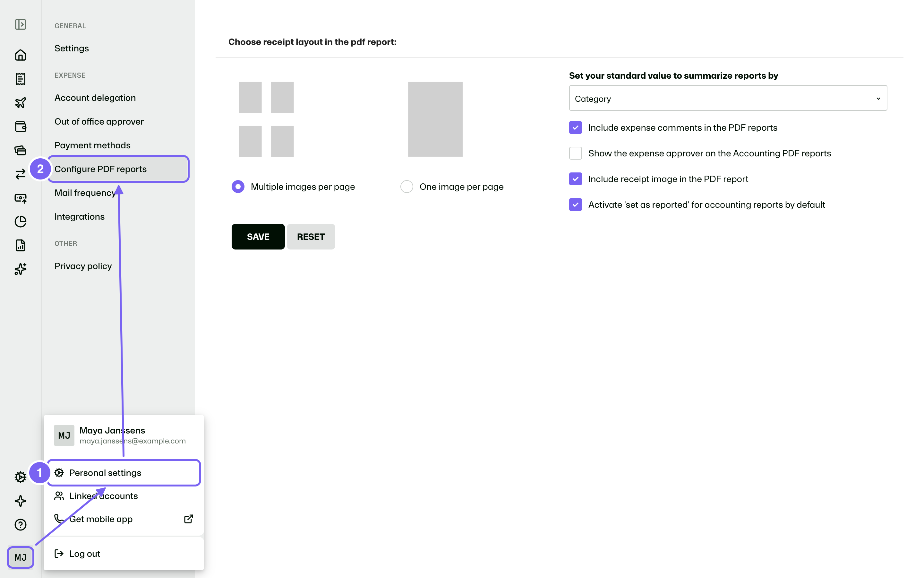
Task: Open Personal settings menu entry
Action: [x=124, y=472]
